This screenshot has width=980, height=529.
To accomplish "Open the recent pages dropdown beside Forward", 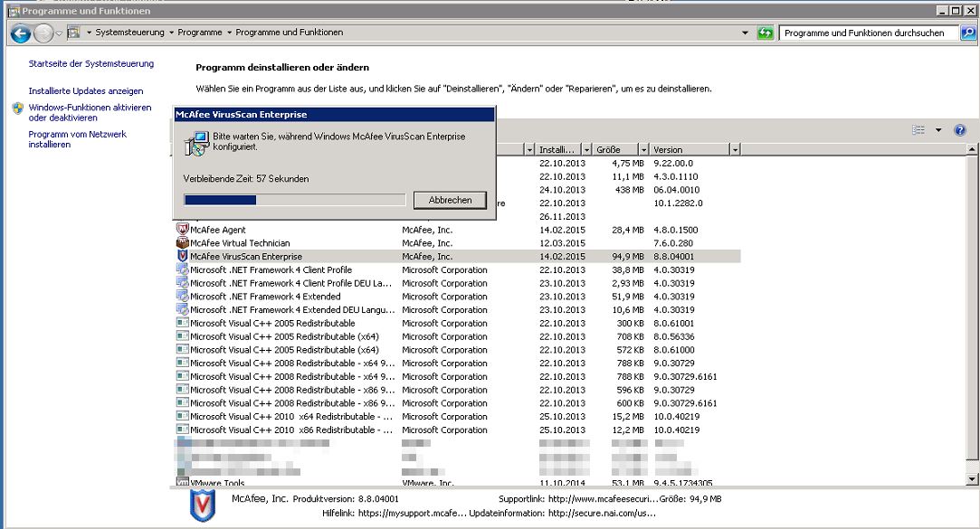I will (59, 33).
